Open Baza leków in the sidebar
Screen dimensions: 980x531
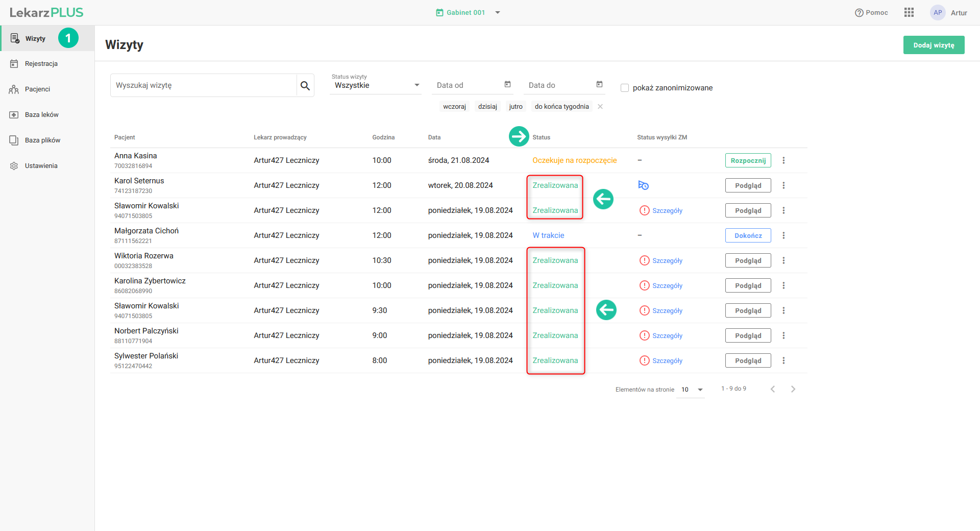(x=41, y=115)
